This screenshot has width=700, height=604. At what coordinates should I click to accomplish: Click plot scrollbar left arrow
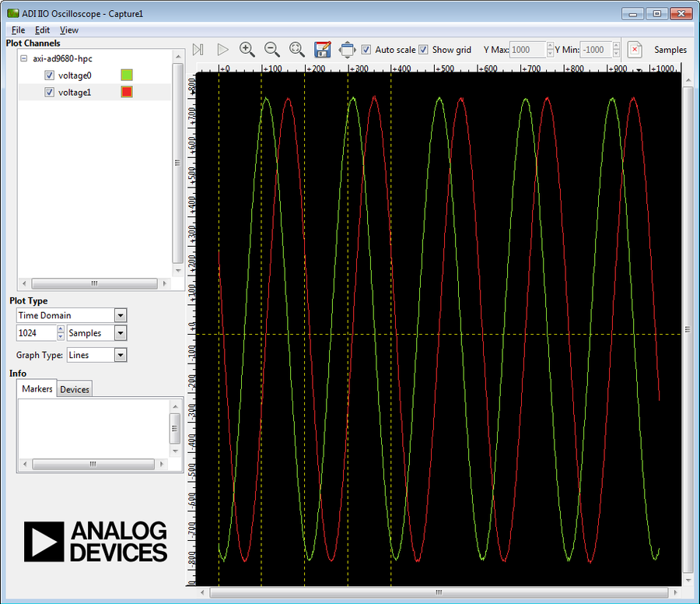[203, 592]
